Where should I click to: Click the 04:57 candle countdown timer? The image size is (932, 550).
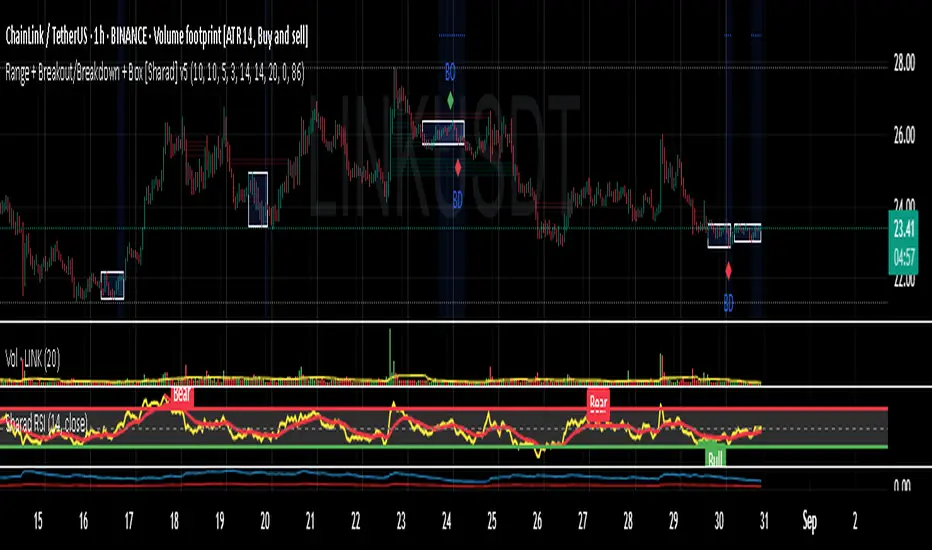click(x=903, y=258)
